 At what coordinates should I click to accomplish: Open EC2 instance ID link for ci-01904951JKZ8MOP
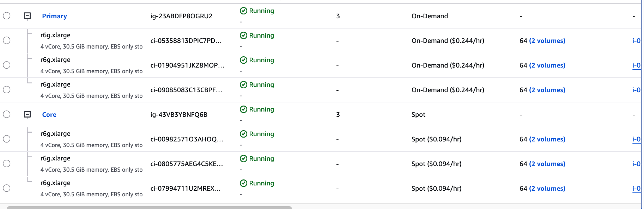636,65
